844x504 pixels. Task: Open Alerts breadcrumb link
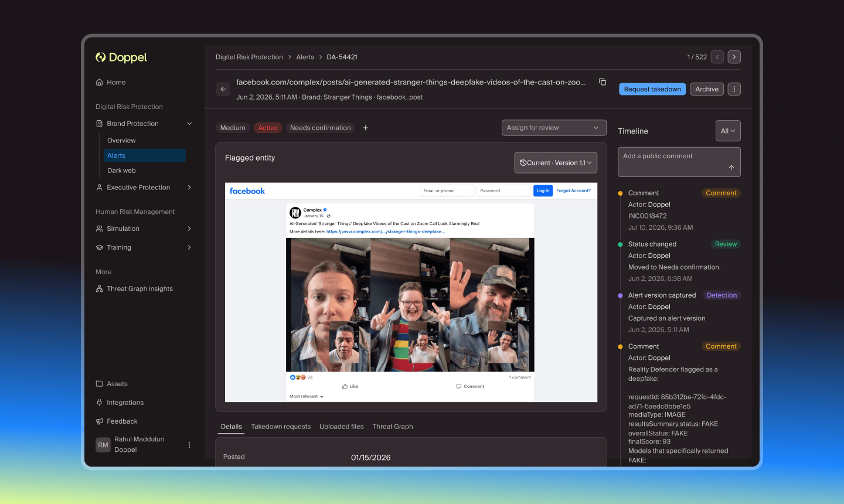[305, 57]
